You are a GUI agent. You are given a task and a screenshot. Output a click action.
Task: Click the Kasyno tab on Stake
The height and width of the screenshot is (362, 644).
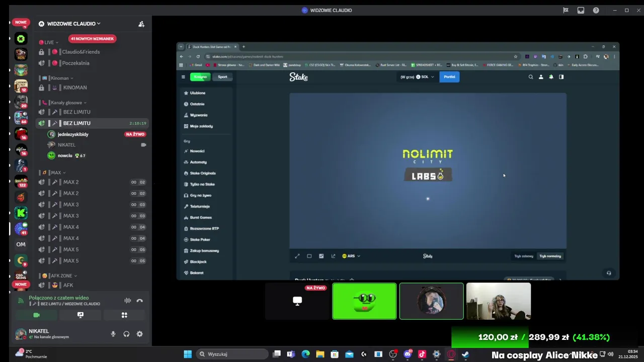pyautogui.click(x=200, y=77)
